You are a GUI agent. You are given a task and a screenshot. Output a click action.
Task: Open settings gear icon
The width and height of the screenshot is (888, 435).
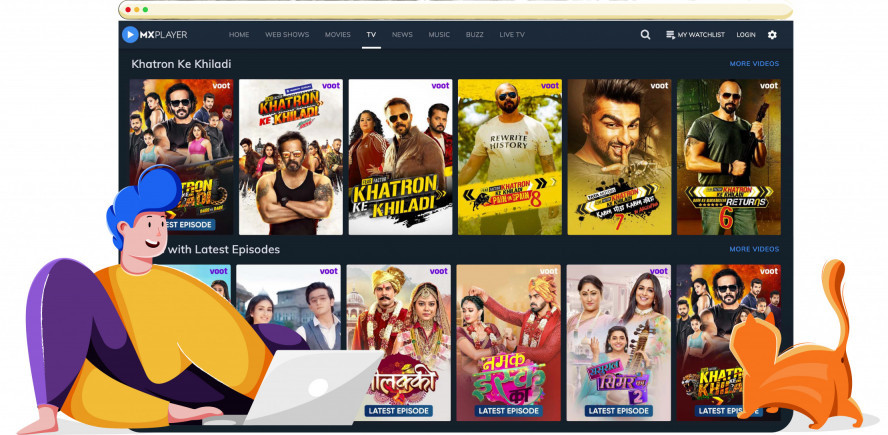[x=772, y=35]
